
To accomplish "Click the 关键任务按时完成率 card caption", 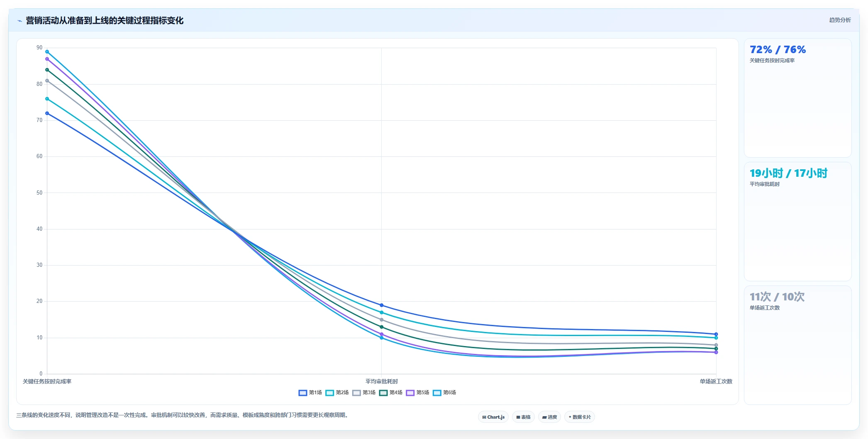I will pos(772,61).
